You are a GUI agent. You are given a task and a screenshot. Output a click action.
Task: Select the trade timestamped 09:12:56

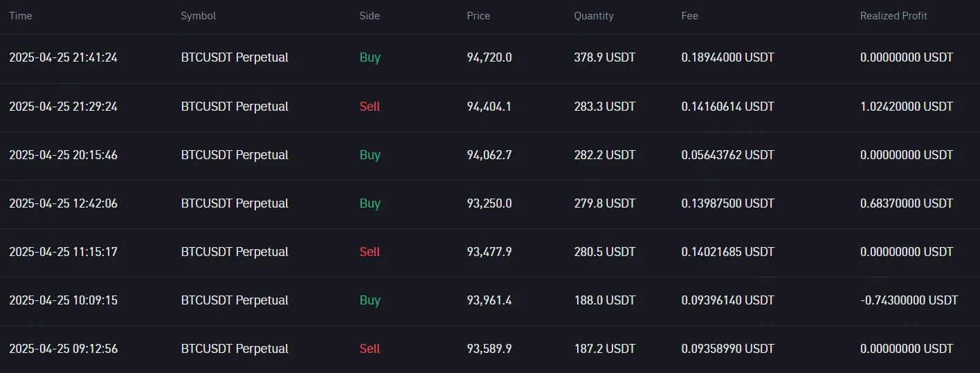(63, 349)
